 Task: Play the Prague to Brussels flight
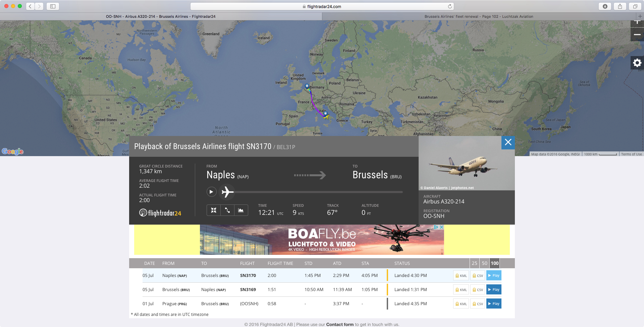494,304
